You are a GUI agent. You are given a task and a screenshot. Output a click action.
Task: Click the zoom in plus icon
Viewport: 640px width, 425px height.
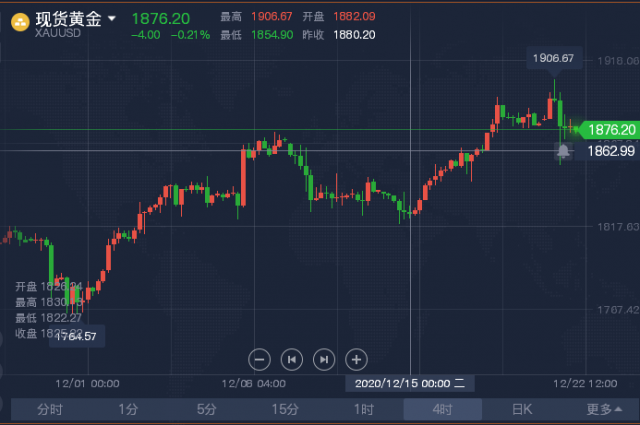point(356,360)
